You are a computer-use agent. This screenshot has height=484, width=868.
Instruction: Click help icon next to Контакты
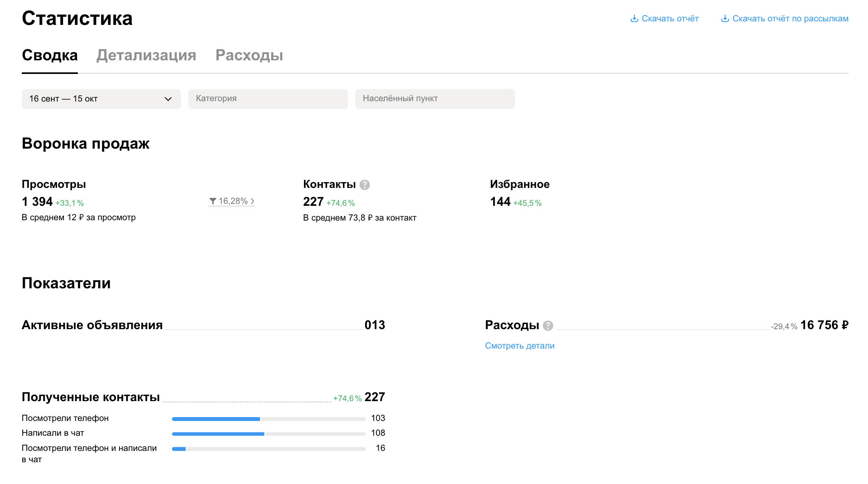[365, 185]
